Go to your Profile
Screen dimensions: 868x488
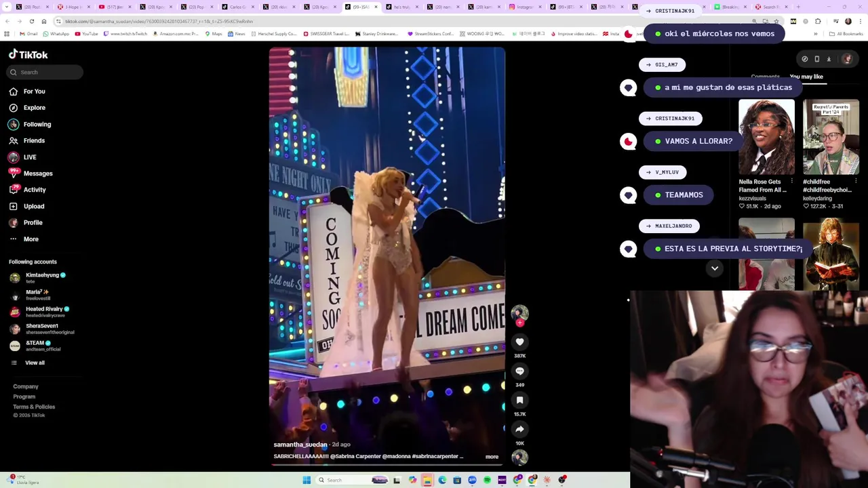click(x=26, y=222)
